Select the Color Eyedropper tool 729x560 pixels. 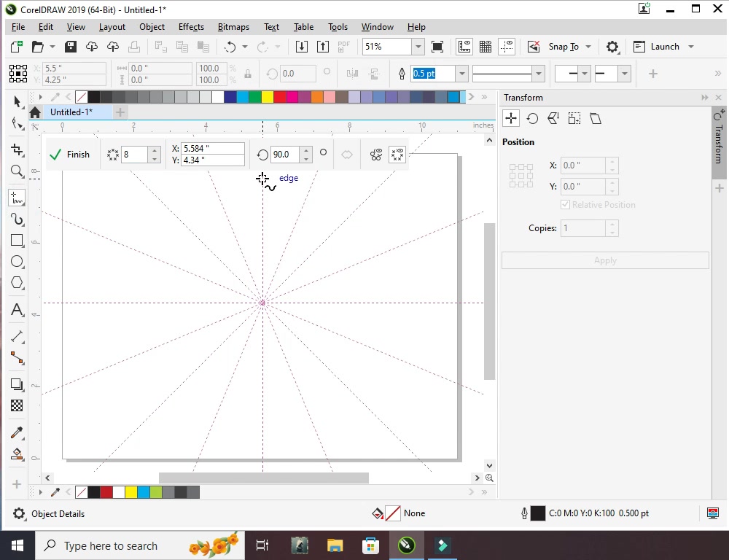tap(17, 432)
